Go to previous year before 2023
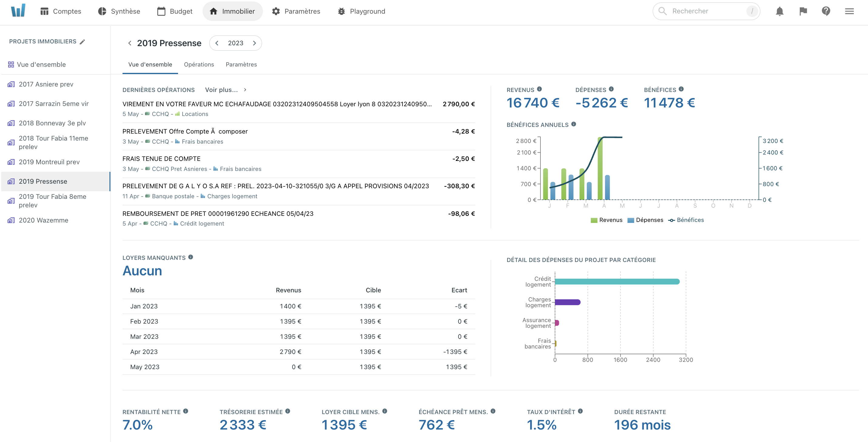This screenshot has height=442, width=868. pyautogui.click(x=217, y=43)
